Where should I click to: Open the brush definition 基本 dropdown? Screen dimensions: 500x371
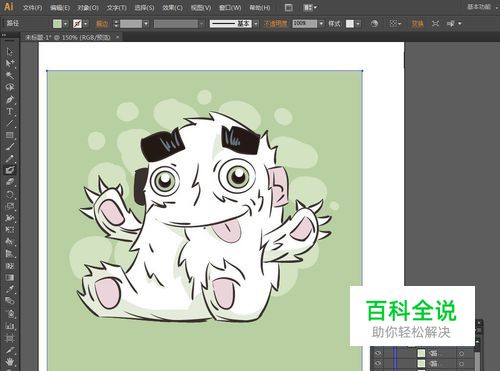[256, 24]
